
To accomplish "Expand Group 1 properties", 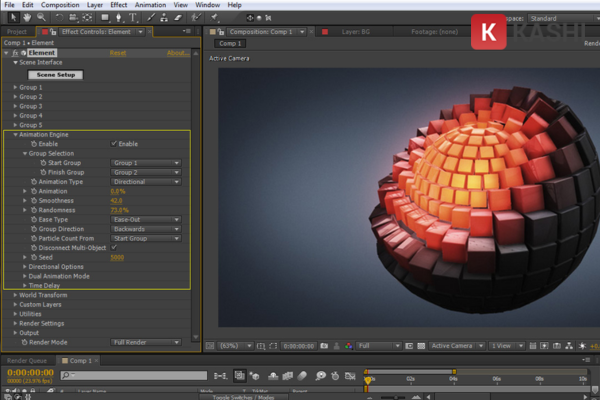I will point(15,87).
